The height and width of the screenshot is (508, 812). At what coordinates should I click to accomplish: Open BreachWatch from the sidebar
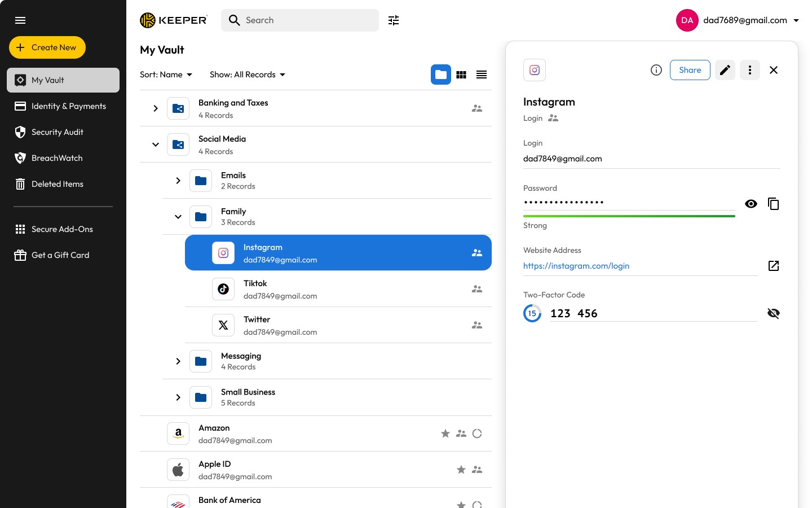(56, 158)
